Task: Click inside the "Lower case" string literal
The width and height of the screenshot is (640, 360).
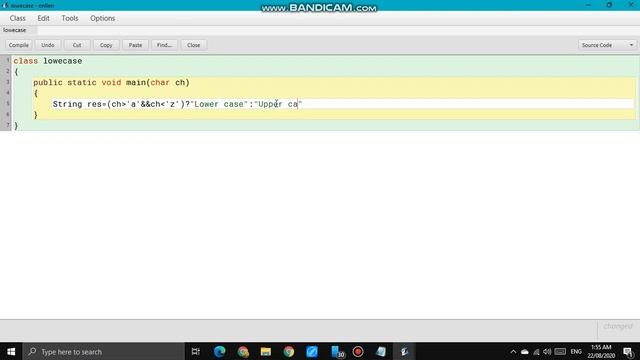Action: pyautogui.click(x=219, y=104)
